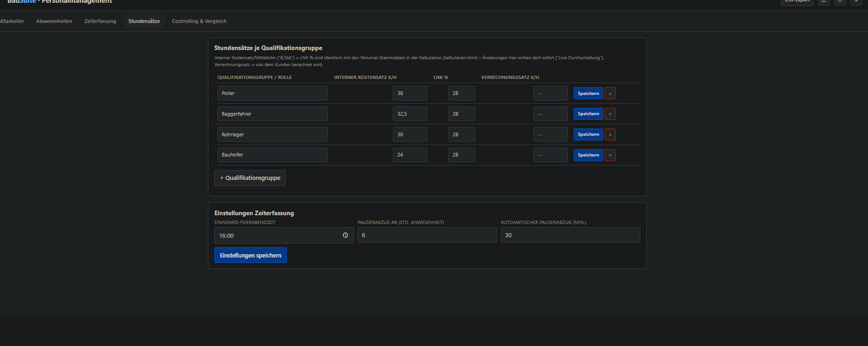The width and height of the screenshot is (868, 346).
Task: Click the LNK % column header
Action: (441, 78)
